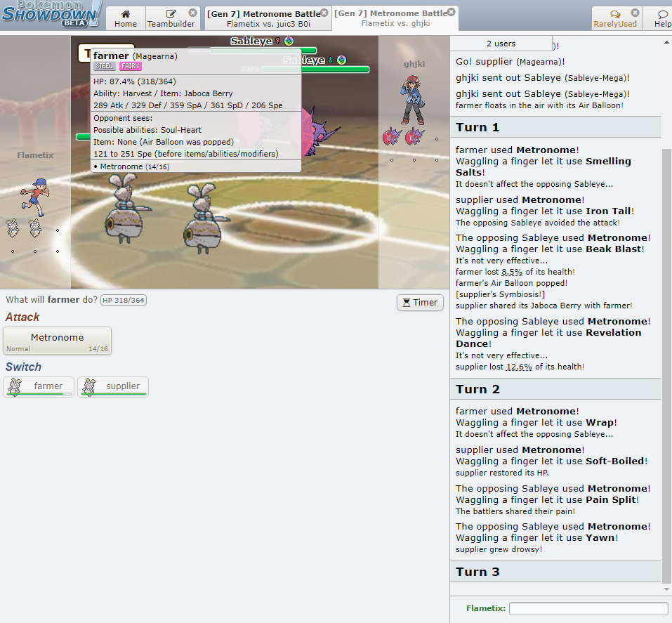Click the 'Turn 2' heading in the log
This screenshot has width=672, height=623.
click(478, 389)
